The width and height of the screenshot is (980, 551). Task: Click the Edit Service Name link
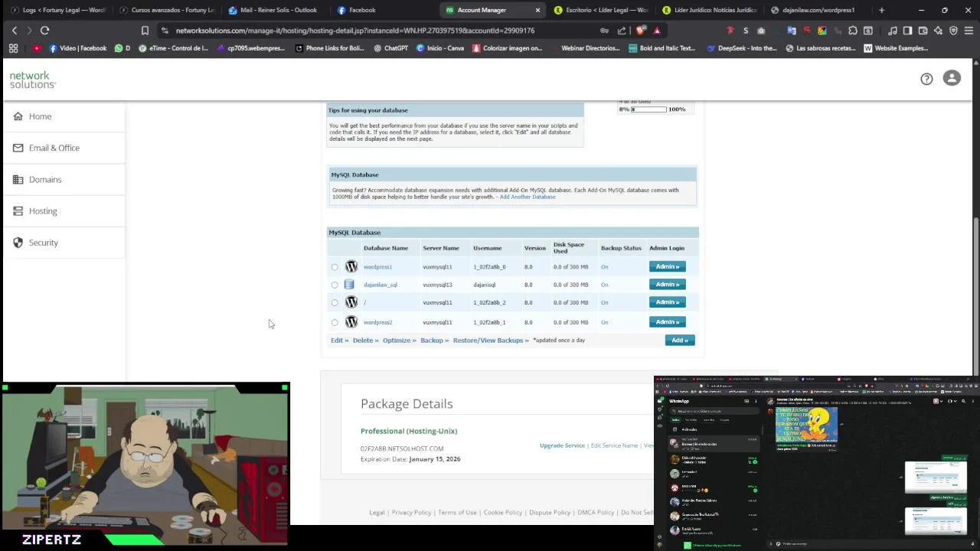[x=614, y=445]
